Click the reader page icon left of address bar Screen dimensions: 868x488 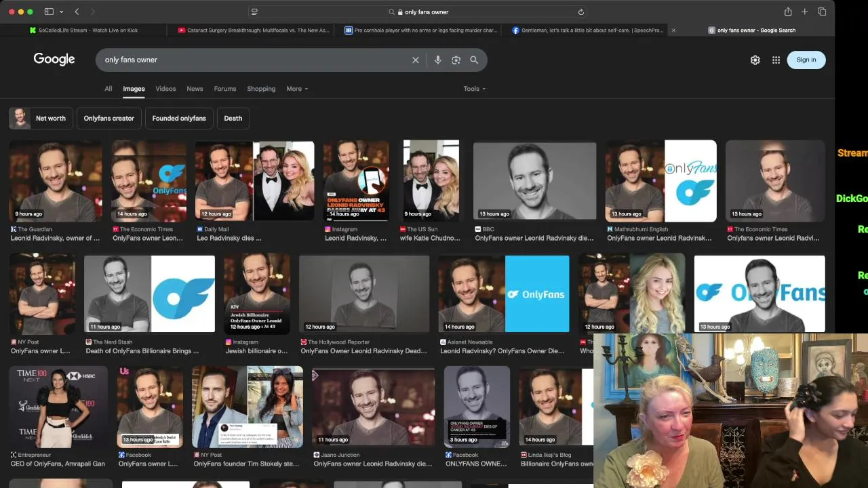click(254, 12)
